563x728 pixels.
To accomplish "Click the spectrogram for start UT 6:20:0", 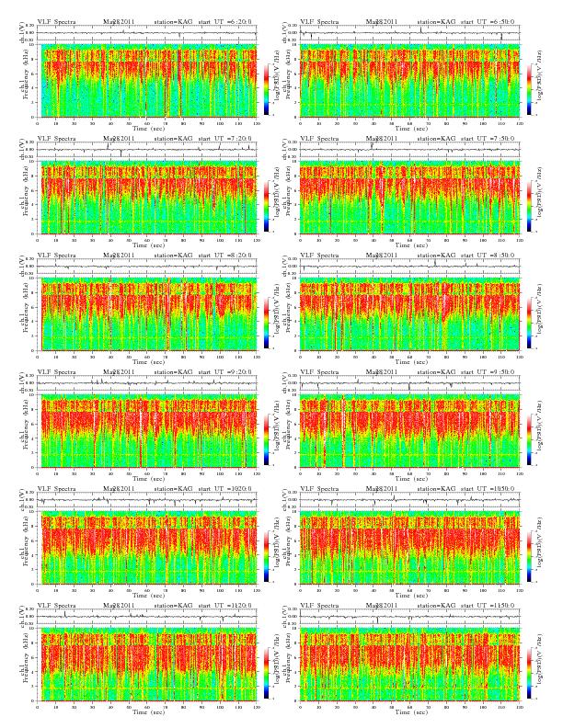I will 147,81.
